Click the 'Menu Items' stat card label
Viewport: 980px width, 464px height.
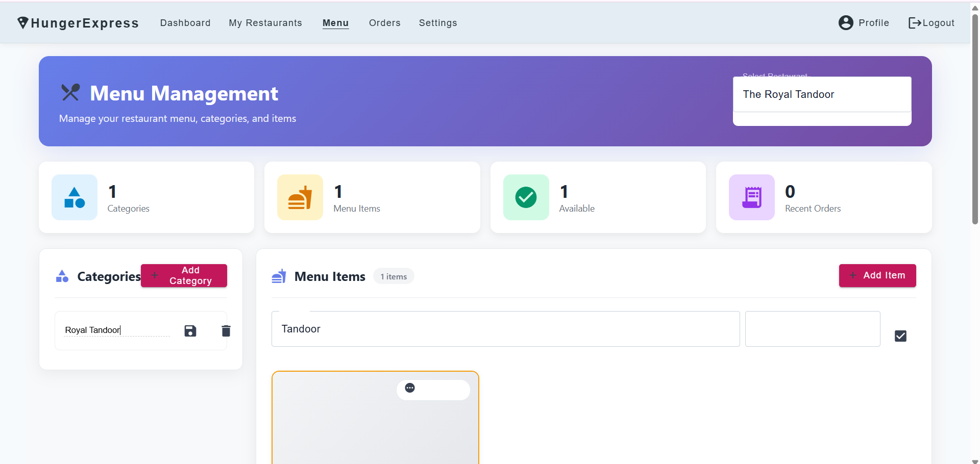(357, 209)
